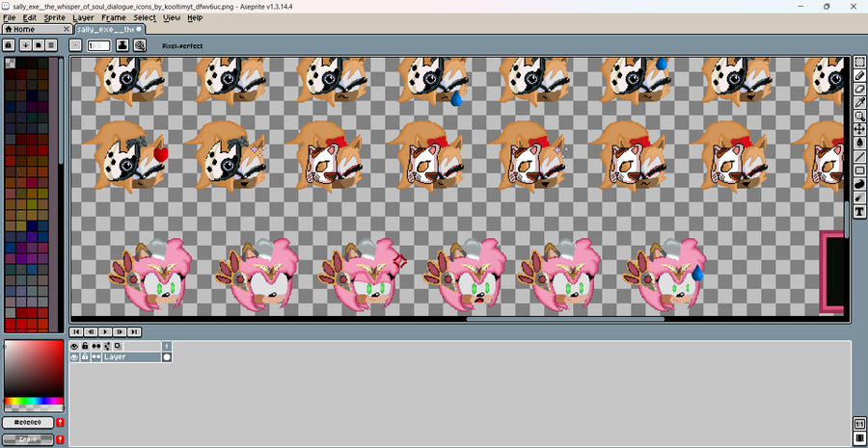This screenshot has height=448, width=868.
Task: Select the layer named Layer
Action: pyautogui.click(x=132, y=357)
